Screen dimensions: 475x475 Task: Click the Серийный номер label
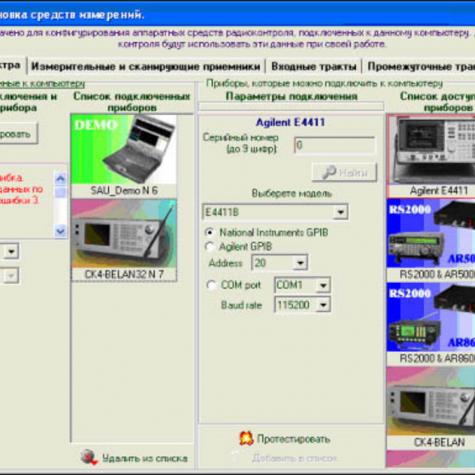tap(241, 143)
